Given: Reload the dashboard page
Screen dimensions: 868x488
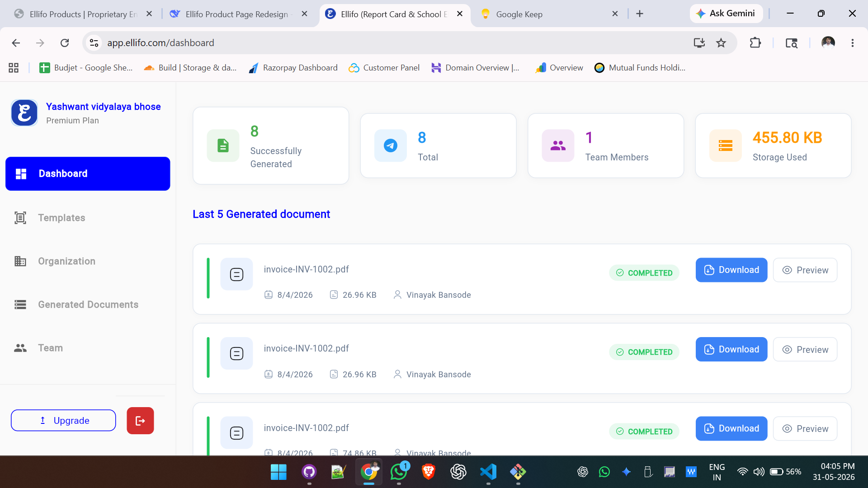Looking at the screenshot, I should point(65,43).
